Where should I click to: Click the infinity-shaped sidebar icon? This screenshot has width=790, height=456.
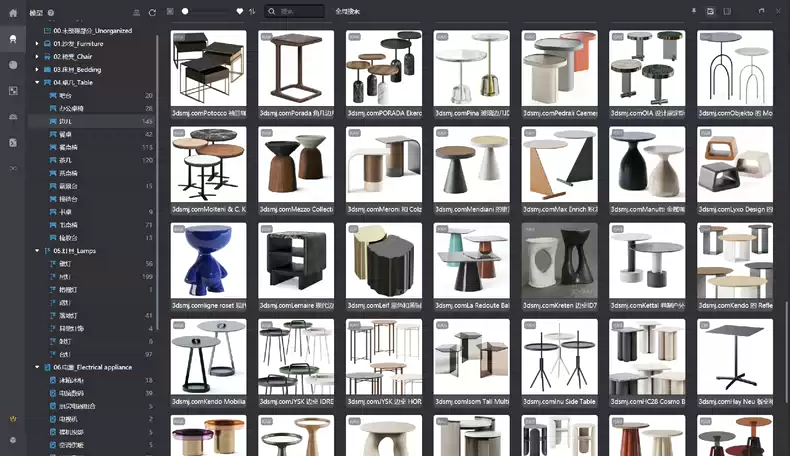tap(13, 168)
